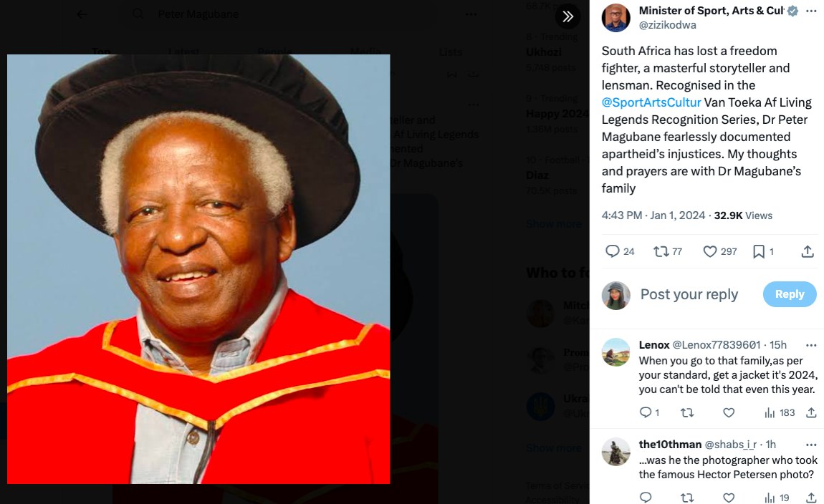
Task: Click the Post your reply input field
Action: pyautogui.click(x=689, y=294)
